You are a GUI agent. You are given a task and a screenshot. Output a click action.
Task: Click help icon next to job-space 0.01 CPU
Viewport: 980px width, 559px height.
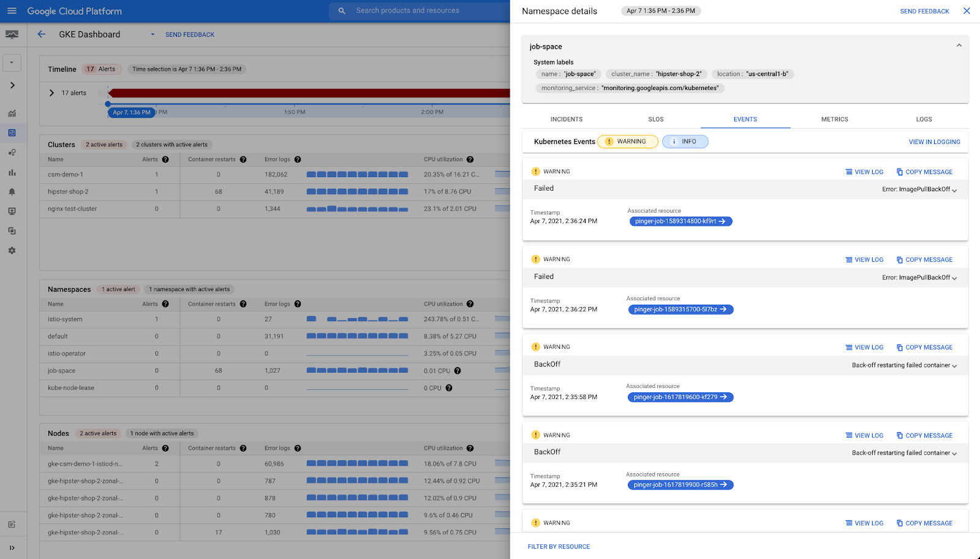(458, 371)
